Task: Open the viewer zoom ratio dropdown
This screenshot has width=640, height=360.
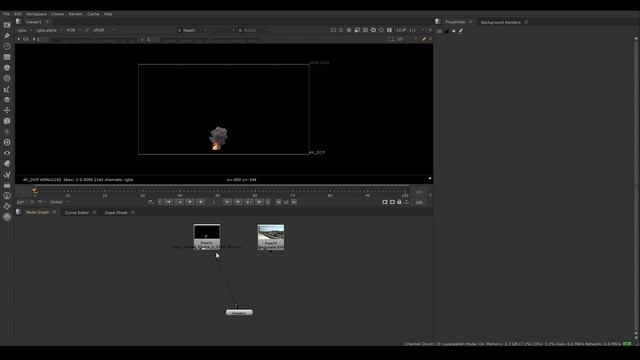Action: (416, 30)
